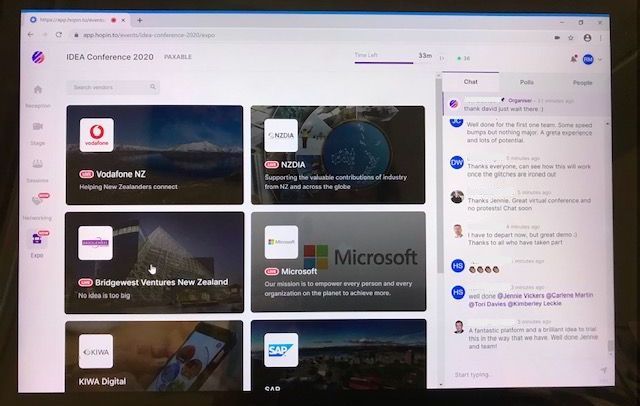
Task: Select the hopin browser tab
Action: [76, 20]
